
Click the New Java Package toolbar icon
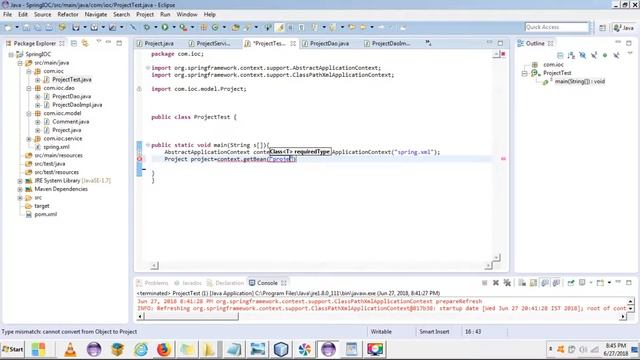point(203,27)
